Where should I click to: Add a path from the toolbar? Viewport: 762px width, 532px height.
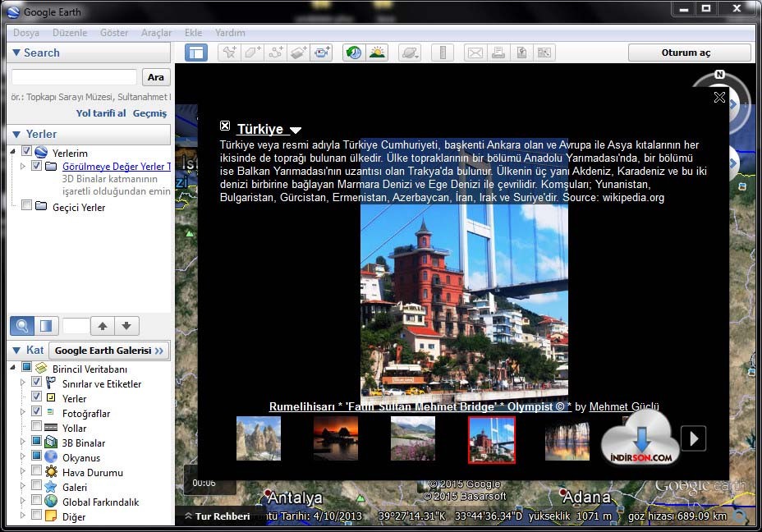point(276,53)
